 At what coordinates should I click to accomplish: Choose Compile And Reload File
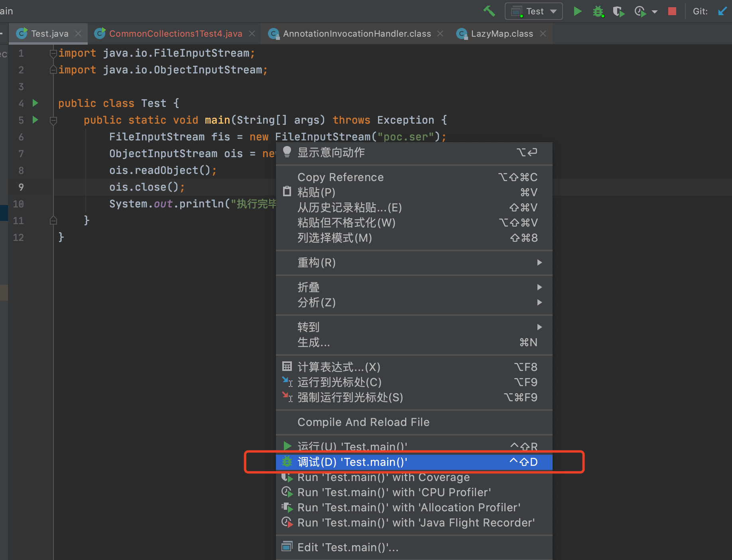[414, 422]
